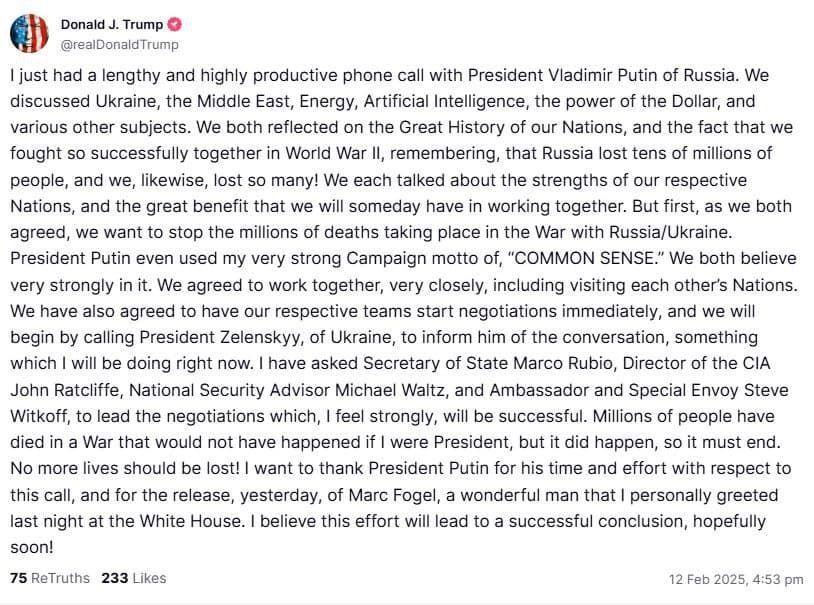Open the @realDonaldTrump handle link
The height and width of the screenshot is (605, 814).
click(119, 44)
